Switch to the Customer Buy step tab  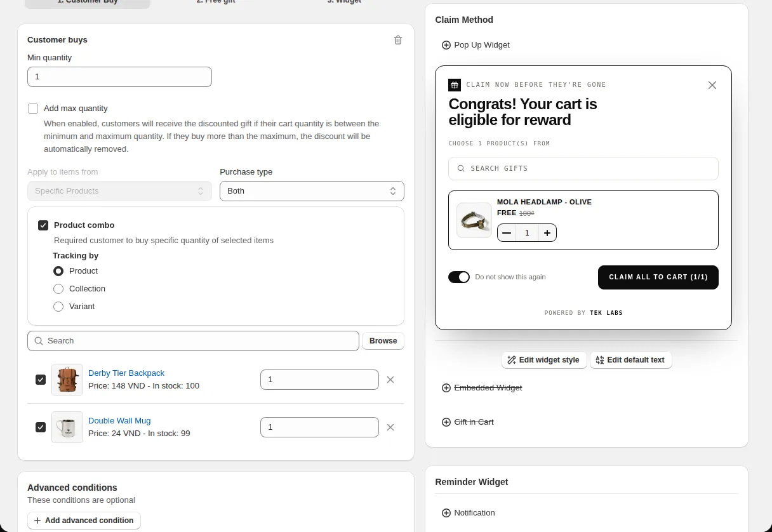(88, 3)
